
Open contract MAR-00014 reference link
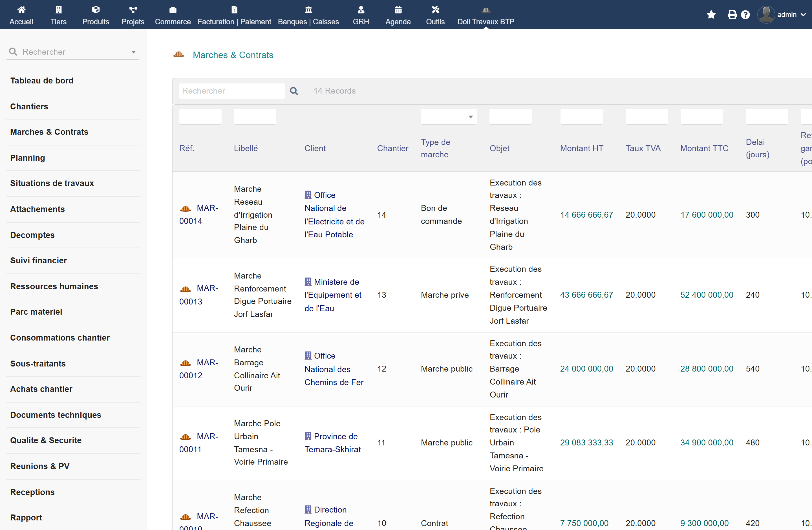point(198,215)
